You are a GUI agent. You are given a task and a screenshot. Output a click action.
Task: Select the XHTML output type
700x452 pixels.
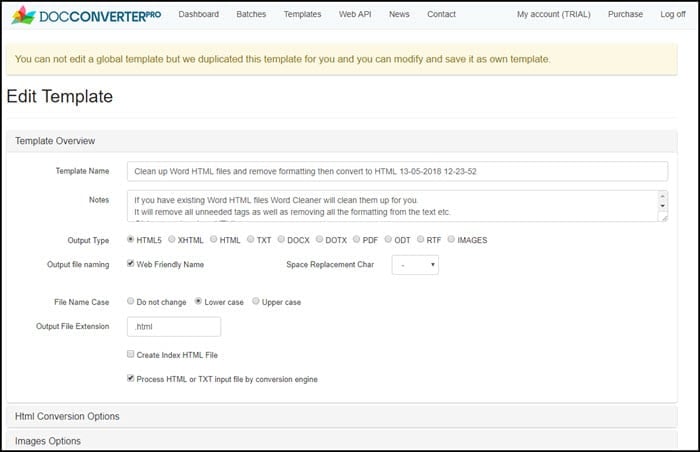(172, 239)
